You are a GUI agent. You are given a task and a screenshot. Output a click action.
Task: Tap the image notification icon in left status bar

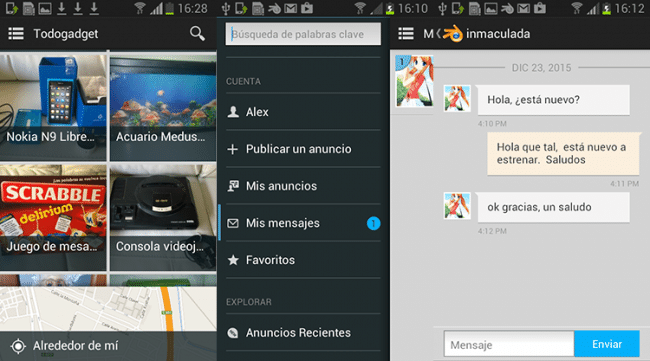(x=45, y=8)
